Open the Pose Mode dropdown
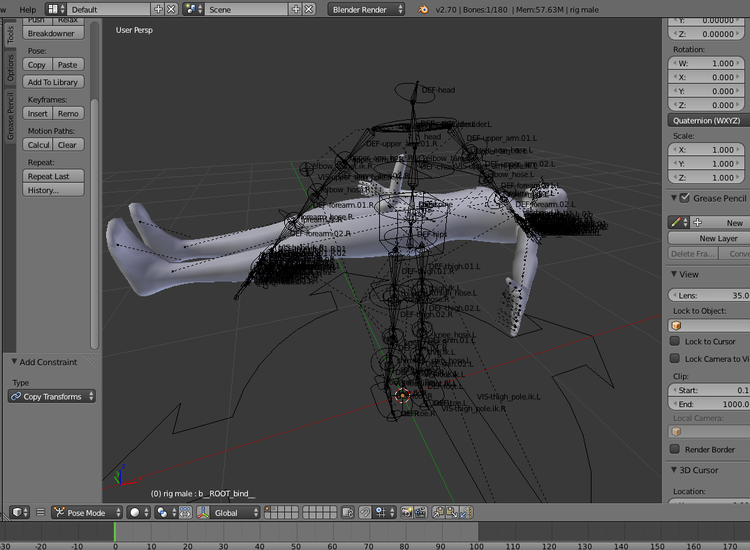Screen dimensions: 750x550 (87, 513)
